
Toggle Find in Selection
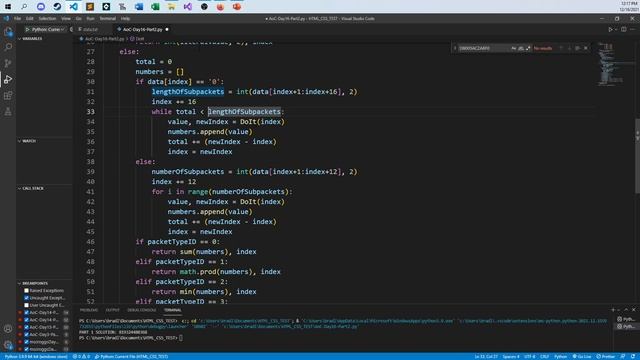(578, 48)
